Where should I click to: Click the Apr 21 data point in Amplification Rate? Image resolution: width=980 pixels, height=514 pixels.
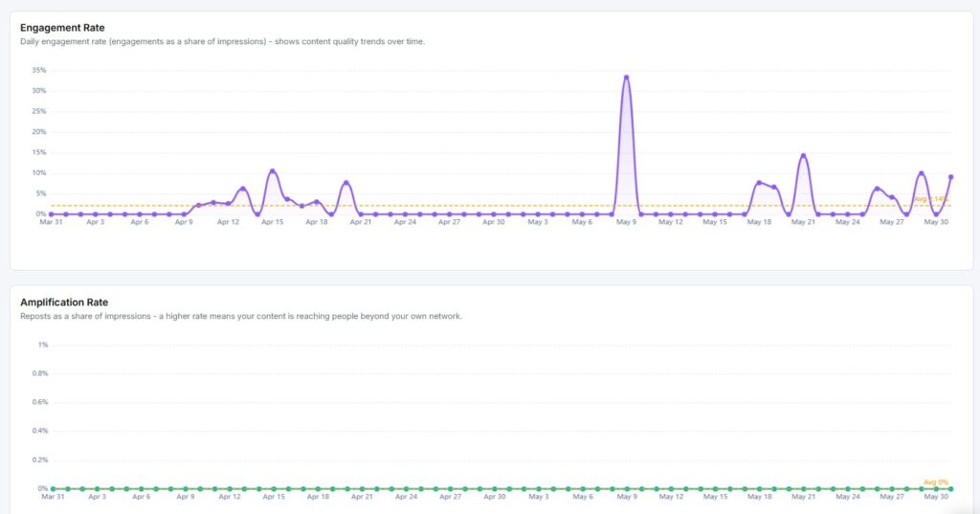click(362, 489)
